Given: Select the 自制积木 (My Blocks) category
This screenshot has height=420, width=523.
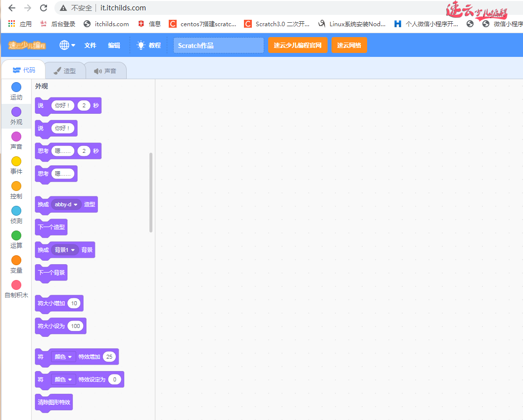Looking at the screenshot, I should coord(16,285).
